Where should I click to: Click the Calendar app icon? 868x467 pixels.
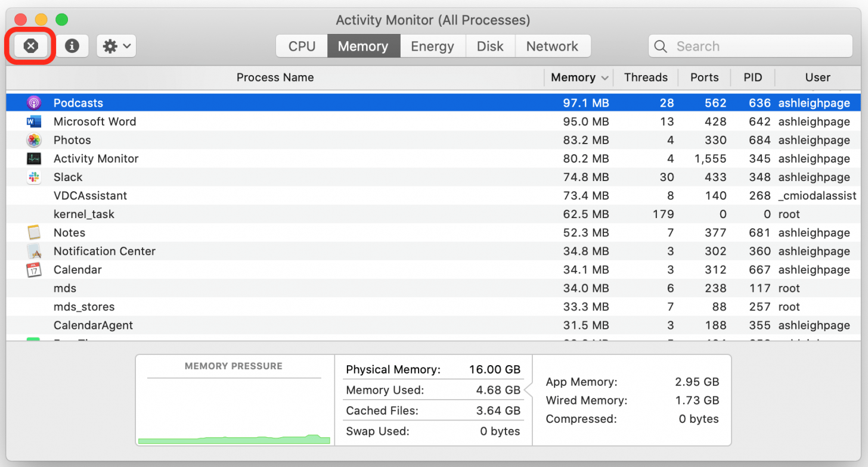pyautogui.click(x=34, y=270)
